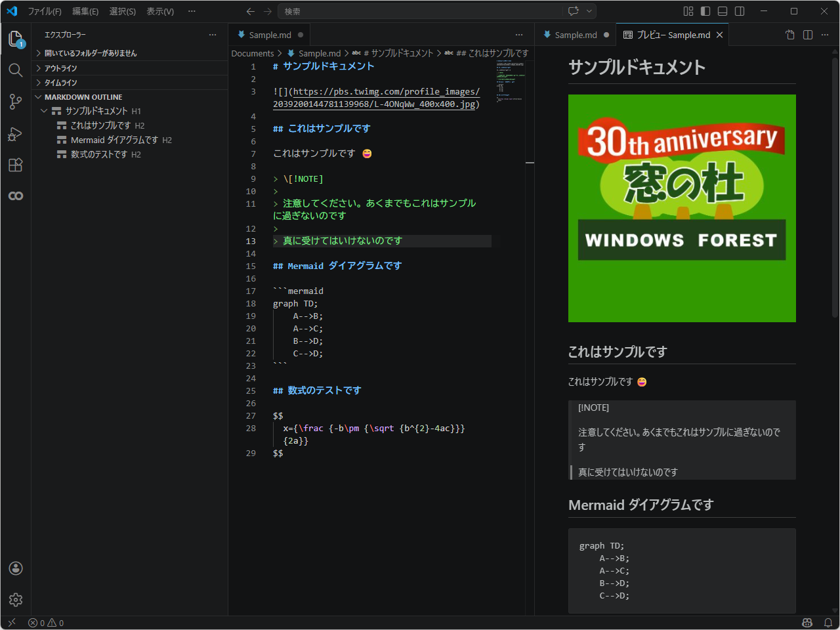Open the Search view in the activity bar

tap(16, 70)
